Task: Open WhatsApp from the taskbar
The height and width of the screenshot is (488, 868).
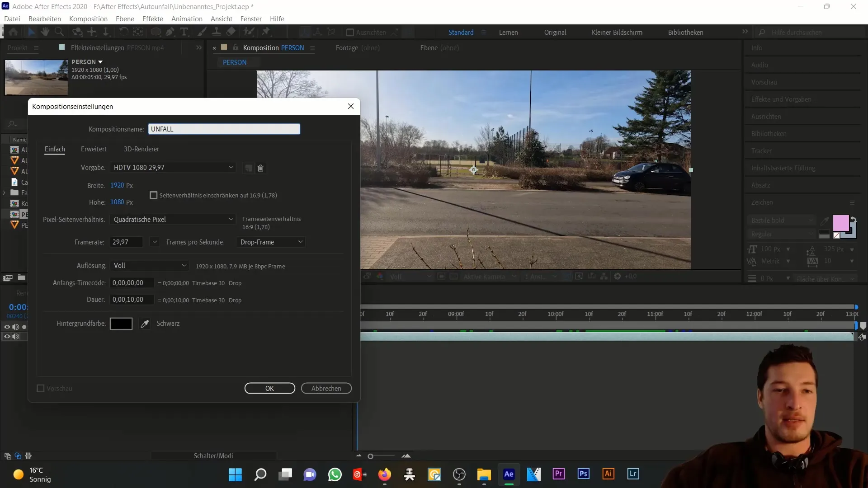Action: coord(335,474)
